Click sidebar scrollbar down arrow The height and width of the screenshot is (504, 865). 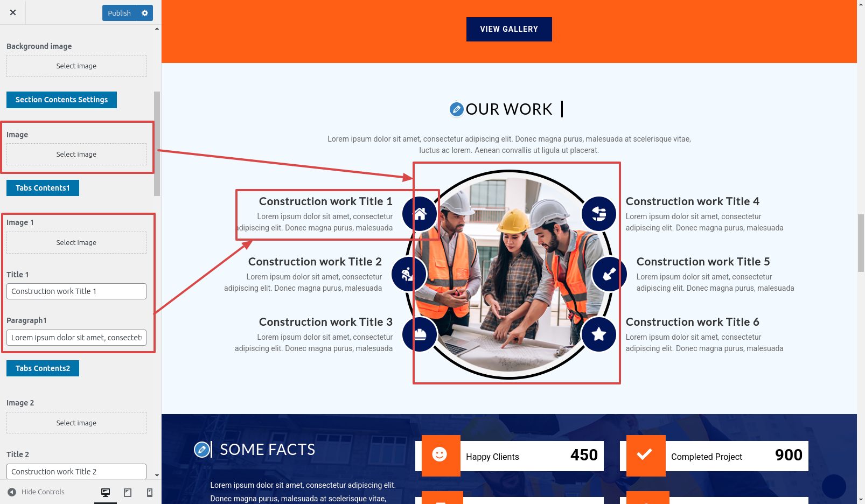pyautogui.click(x=157, y=475)
